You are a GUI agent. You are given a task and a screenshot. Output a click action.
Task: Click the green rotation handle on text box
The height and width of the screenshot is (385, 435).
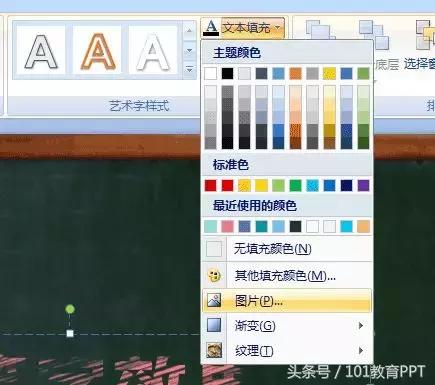click(70, 309)
